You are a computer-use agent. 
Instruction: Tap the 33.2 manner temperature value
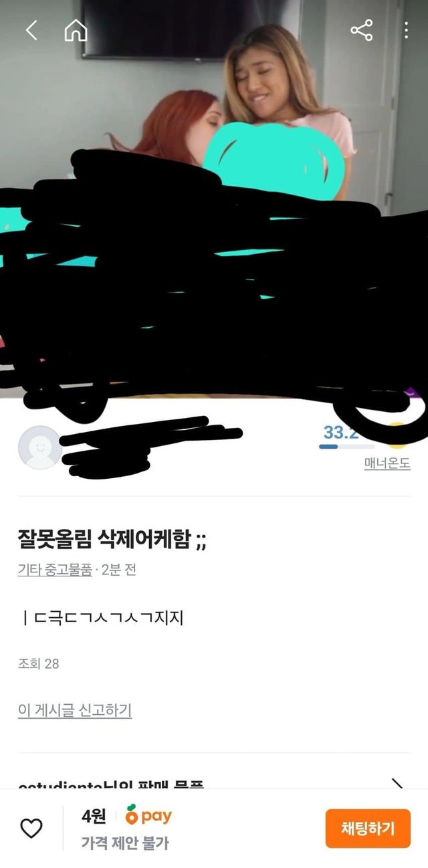[341, 432]
